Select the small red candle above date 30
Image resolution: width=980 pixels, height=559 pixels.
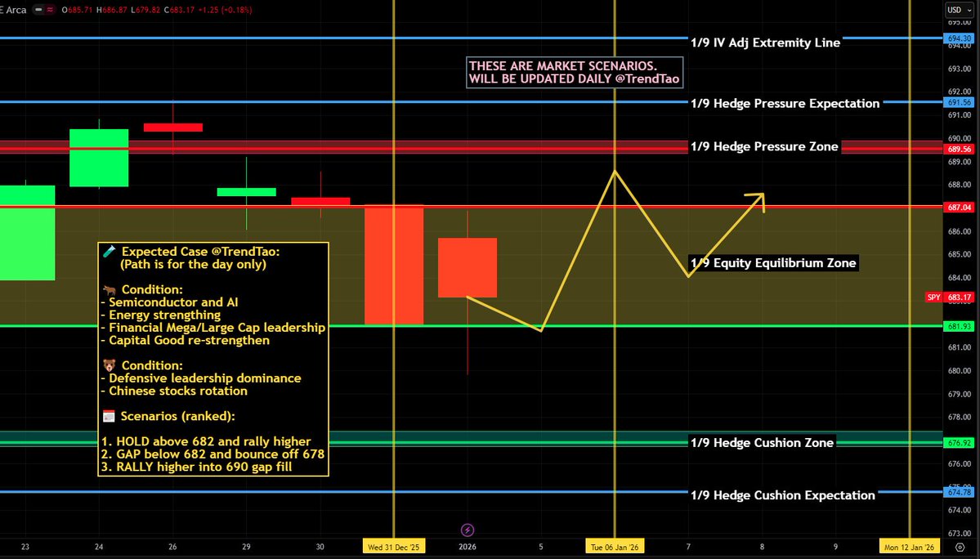[320, 201]
